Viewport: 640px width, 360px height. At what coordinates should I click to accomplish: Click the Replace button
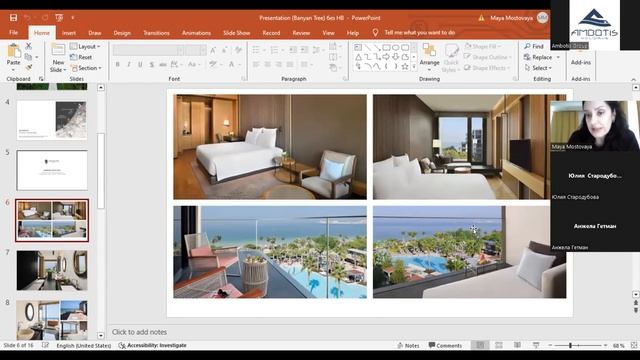(542, 57)
